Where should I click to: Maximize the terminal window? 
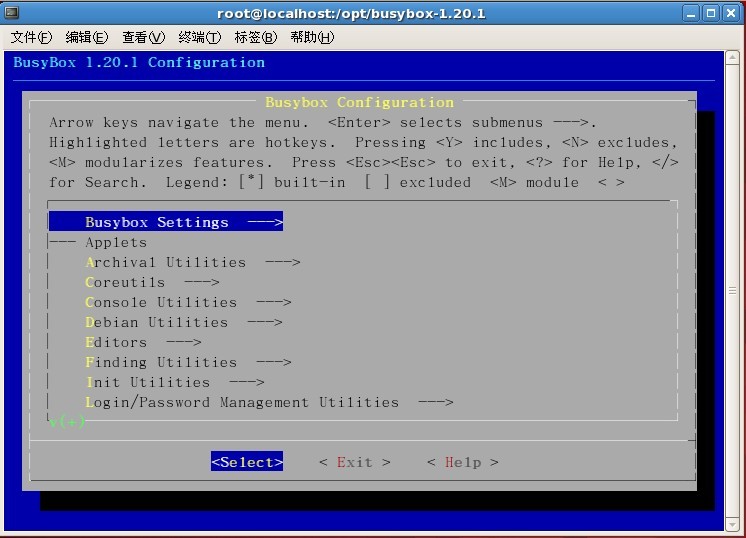click(711, 13)
